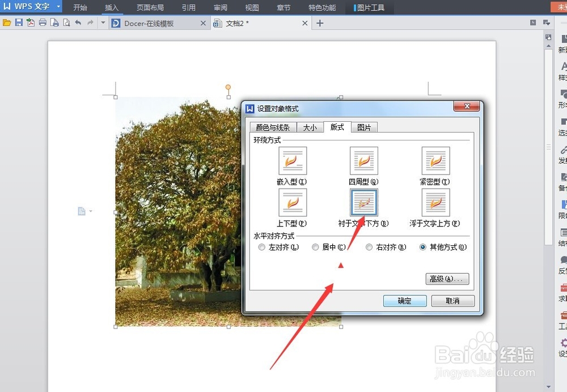Open the new tab with the plus button
Screen dimensions: 567x392
(x=320, y=23)
